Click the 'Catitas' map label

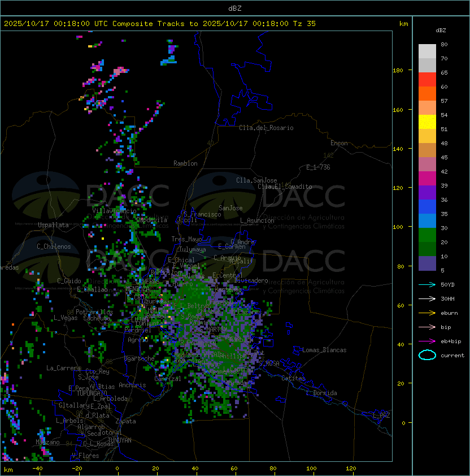(293, 378)
